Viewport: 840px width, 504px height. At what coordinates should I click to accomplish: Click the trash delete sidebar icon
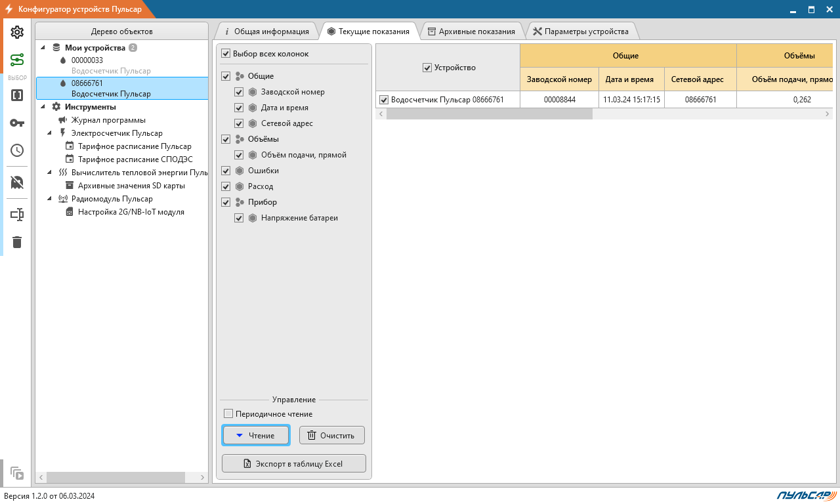tap(17, 242)
